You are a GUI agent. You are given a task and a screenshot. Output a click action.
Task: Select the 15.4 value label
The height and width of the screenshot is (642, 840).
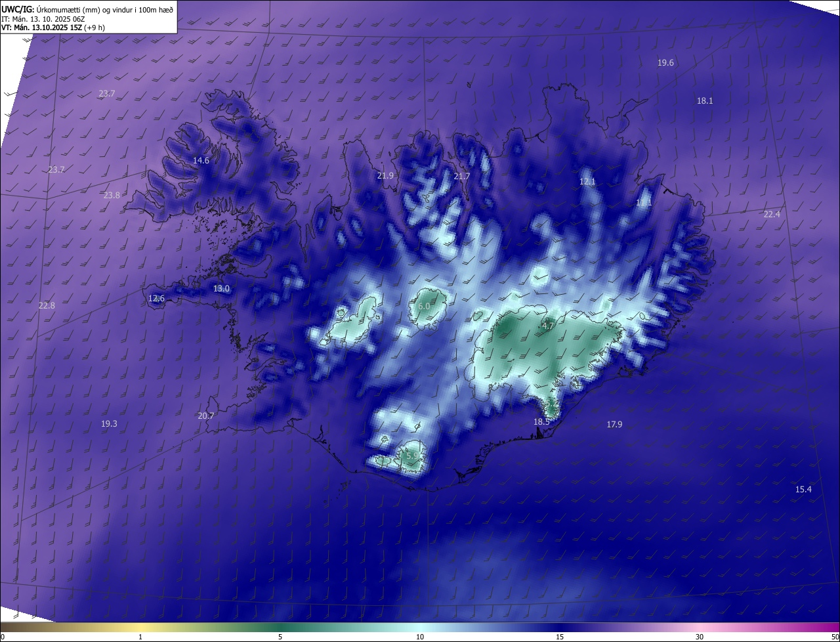(x=803, y=490)
